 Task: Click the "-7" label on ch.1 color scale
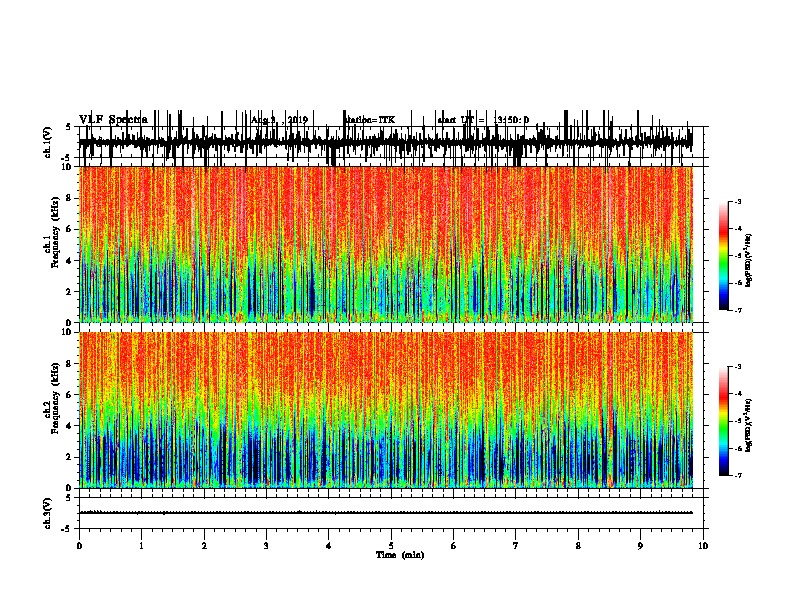pos(738,310)
